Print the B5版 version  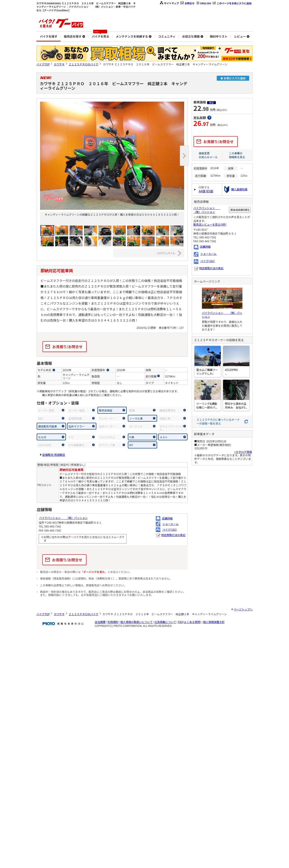pyautogui.click(x=210, y=191)
